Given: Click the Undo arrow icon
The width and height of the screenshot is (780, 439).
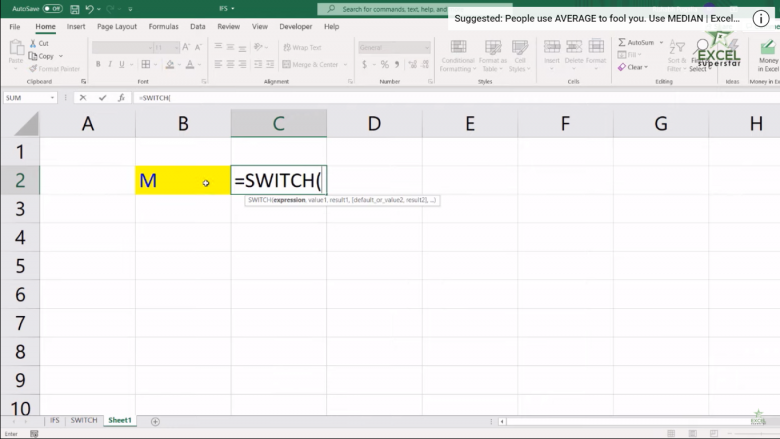Looking at the screenshot, I should click(90, 9).
